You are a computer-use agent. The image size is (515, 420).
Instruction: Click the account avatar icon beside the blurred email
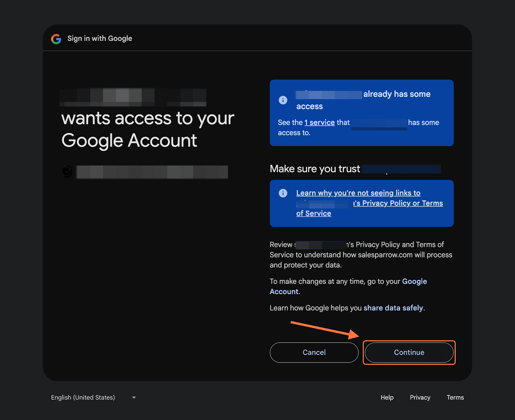pos(67,172)
